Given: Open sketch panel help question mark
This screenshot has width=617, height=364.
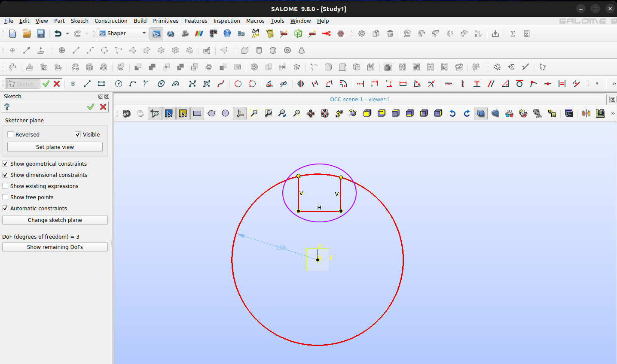Looking at the screenshot, I should pyautogui.click(x=7, y=107).
